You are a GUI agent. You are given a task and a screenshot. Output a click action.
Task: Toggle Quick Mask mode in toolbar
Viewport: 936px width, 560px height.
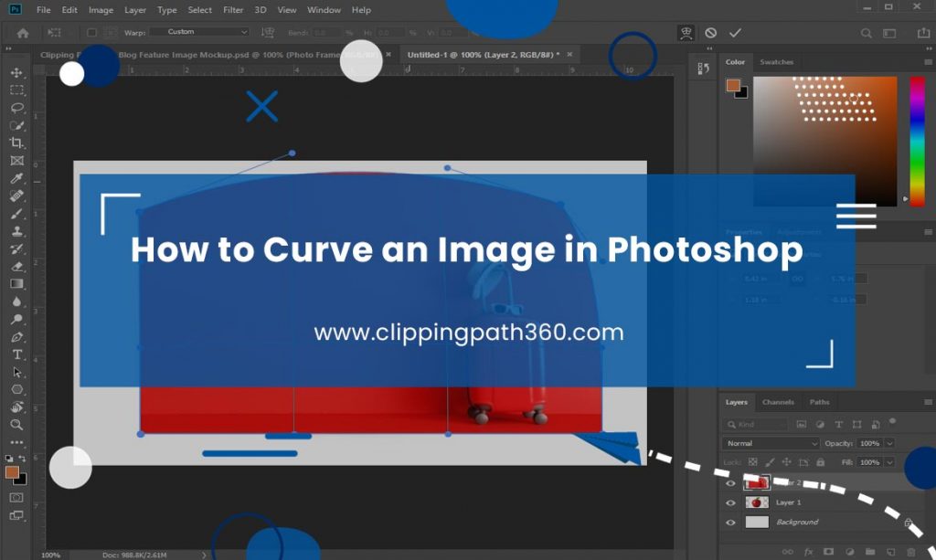click(x=16, y=497)
